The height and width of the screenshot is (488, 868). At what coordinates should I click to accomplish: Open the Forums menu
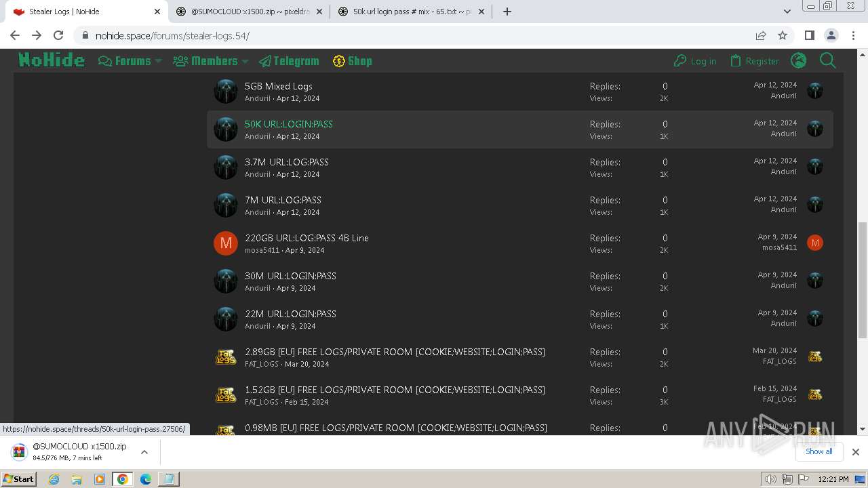click(x=125, y=61)
